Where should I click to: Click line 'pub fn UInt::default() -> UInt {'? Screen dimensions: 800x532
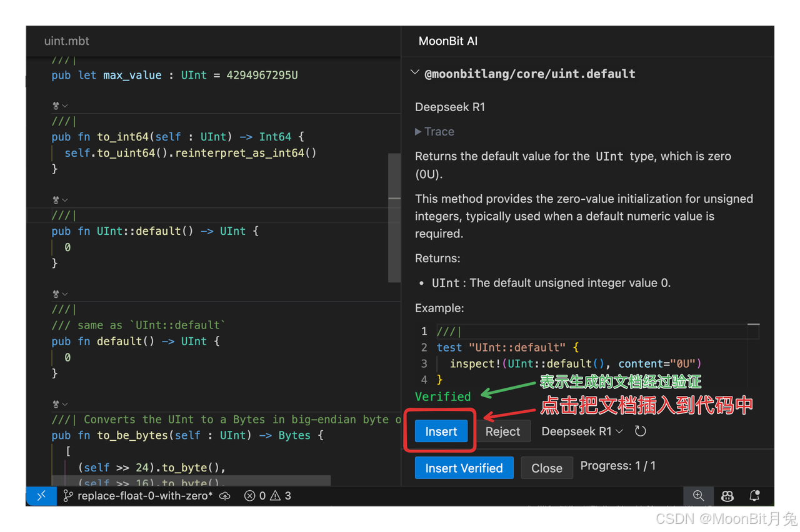tap(155, 231)
